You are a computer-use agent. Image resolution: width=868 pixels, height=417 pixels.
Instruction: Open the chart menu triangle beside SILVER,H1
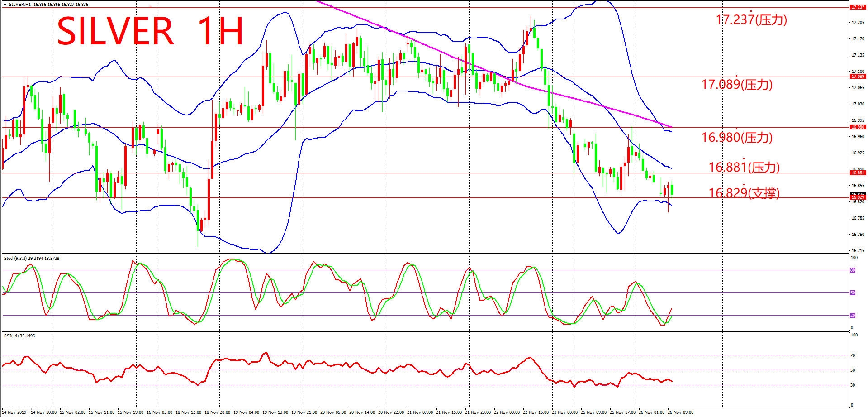(x=5, y=5)
